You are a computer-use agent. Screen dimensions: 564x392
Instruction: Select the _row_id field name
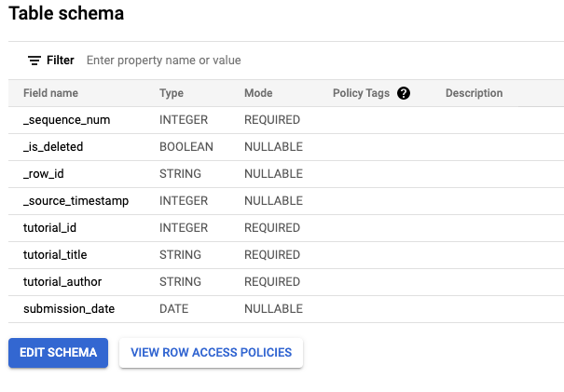pos(44,174)
